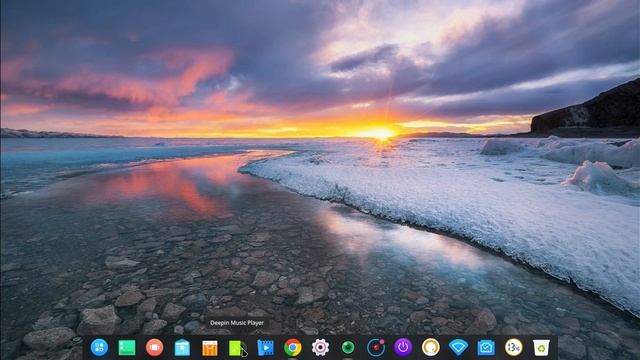Open the gear-shaped Control Center icon
Viewport: 640px width, 360px height.
coord(320,347)
